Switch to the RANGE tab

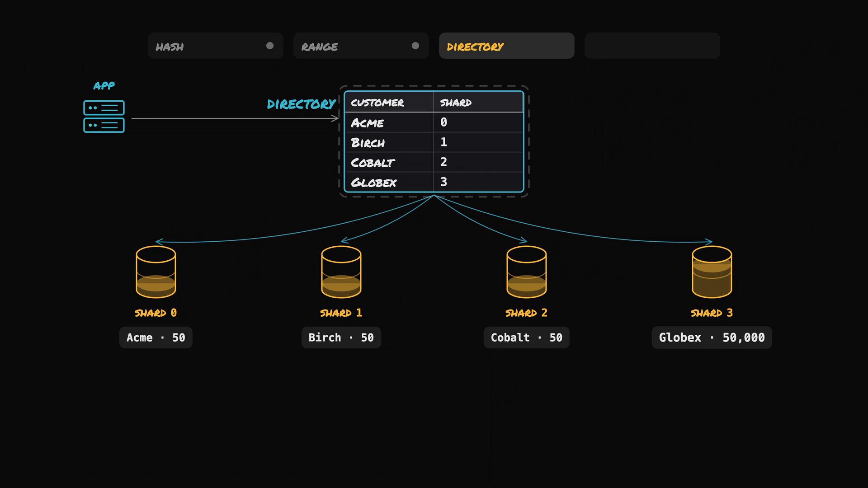pyautogui.click(x=361, y=46)
